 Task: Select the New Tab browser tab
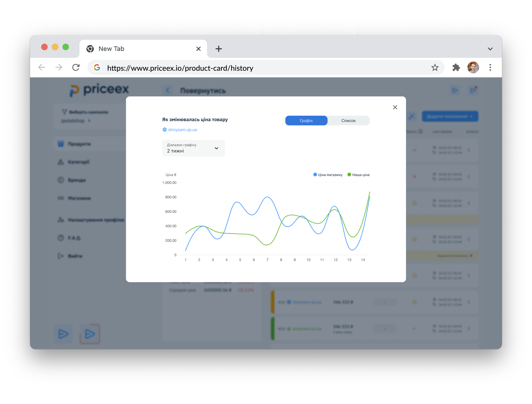(143, 49)
